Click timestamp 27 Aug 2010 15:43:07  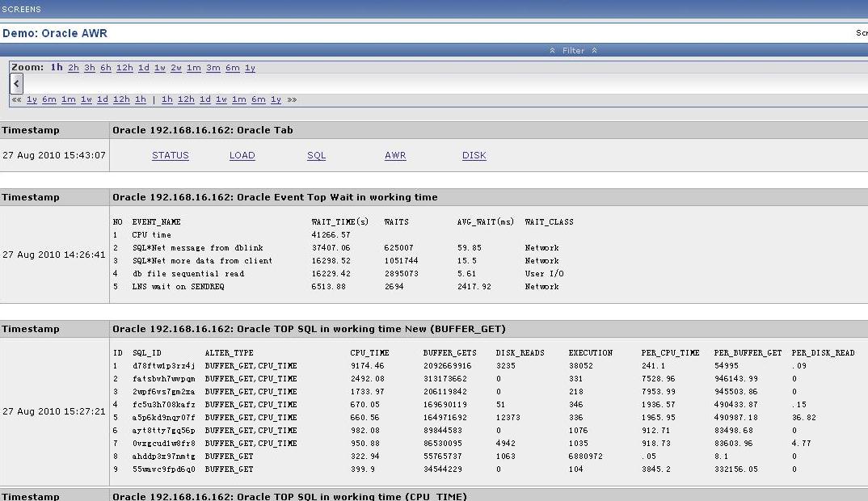(x=53, y=156)
